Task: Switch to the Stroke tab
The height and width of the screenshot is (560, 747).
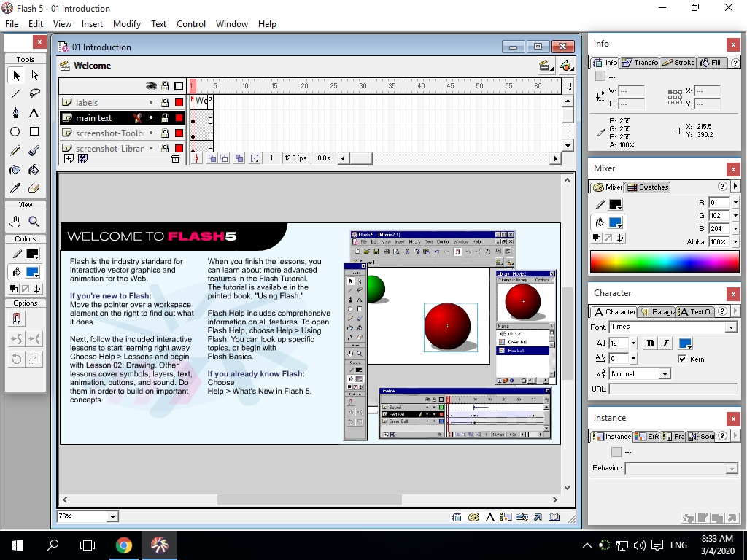Action: [679, 63]
